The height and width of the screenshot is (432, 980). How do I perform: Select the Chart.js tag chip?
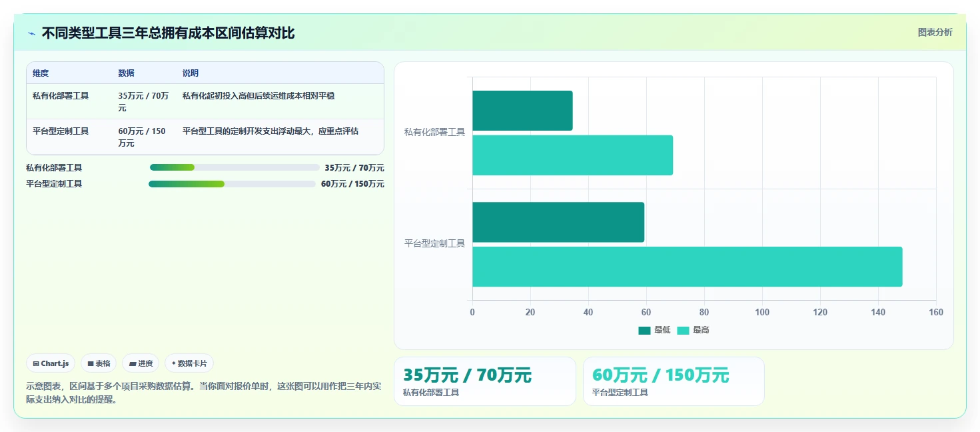(51, 363)
